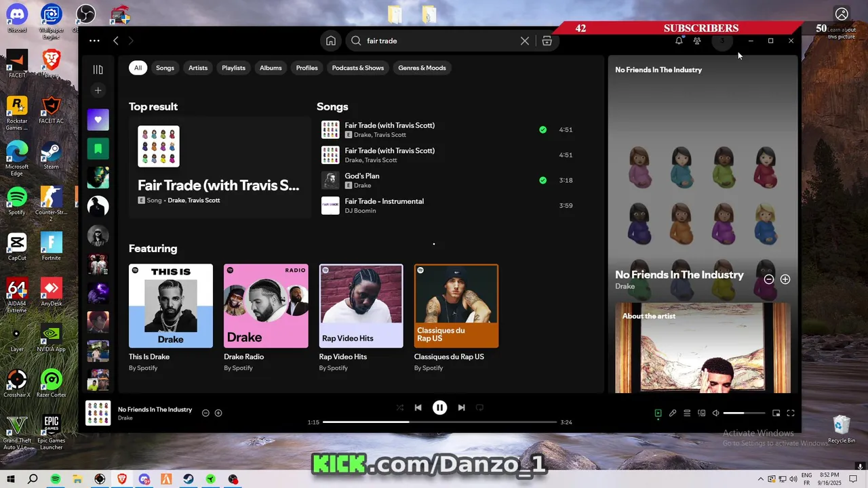The width and height of the screenshot is (868, 488).
Task: Go back with the left arrow
Action: coord(116,41)
